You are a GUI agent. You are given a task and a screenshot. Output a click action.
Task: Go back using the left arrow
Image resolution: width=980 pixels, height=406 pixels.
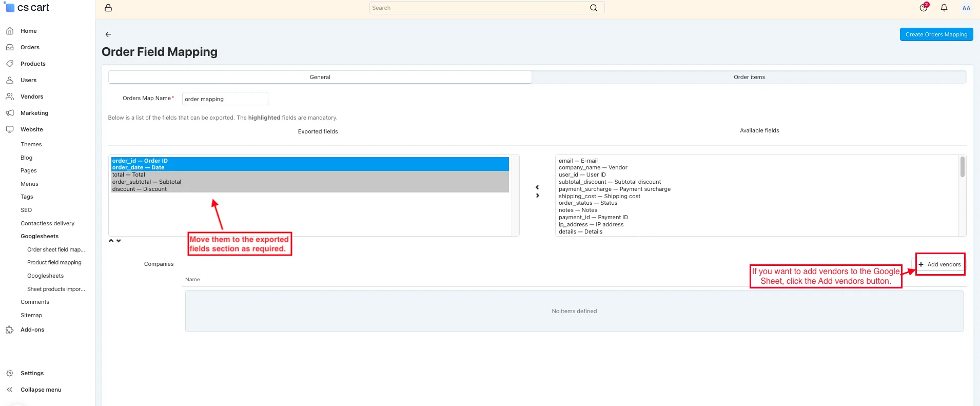pos(108,34)
